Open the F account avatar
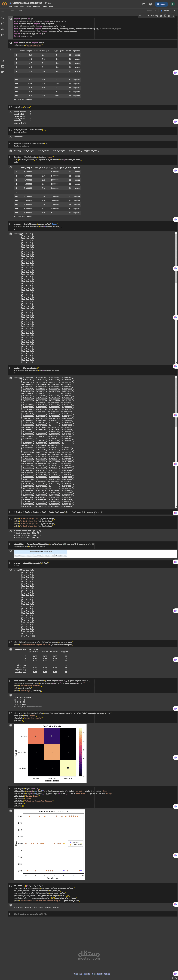 pos(173,4)
